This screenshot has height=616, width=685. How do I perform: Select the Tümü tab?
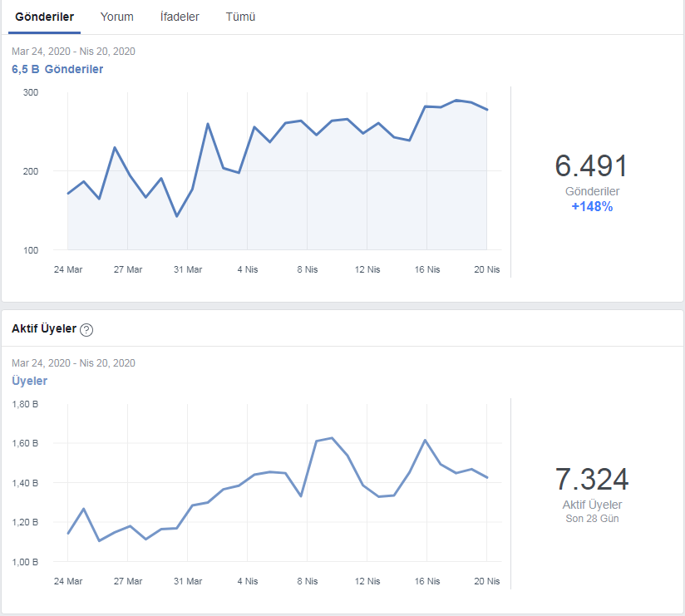[240, 17]
